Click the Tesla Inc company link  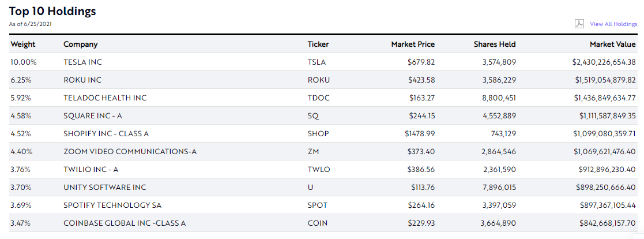(82, 62)
